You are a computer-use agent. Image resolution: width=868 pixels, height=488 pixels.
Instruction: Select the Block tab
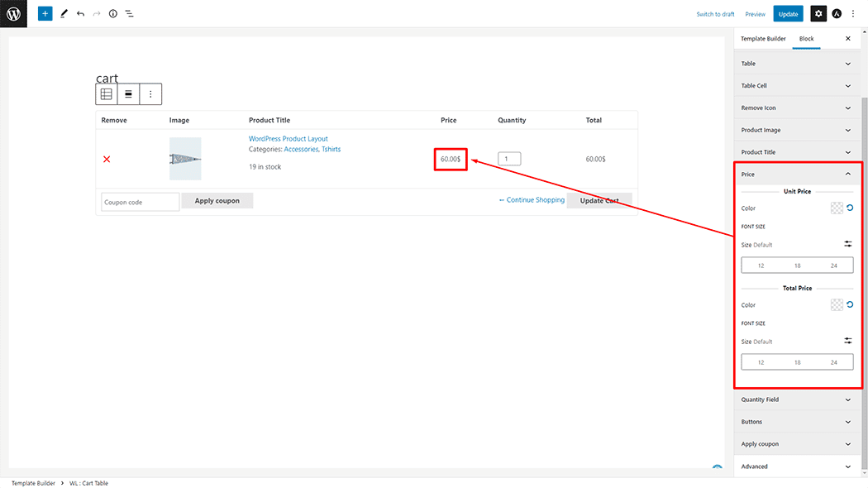806,39
